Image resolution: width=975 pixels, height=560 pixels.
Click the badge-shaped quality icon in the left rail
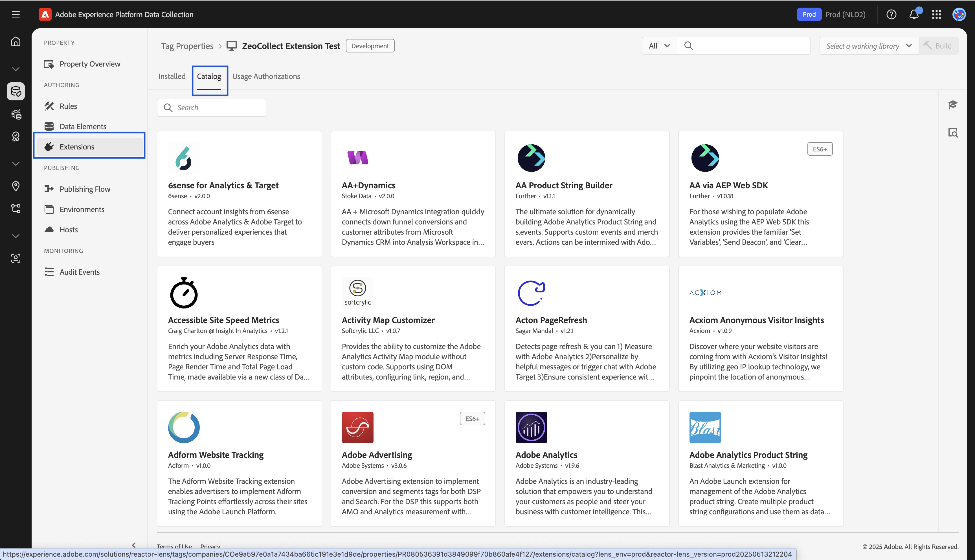point(16,136)
